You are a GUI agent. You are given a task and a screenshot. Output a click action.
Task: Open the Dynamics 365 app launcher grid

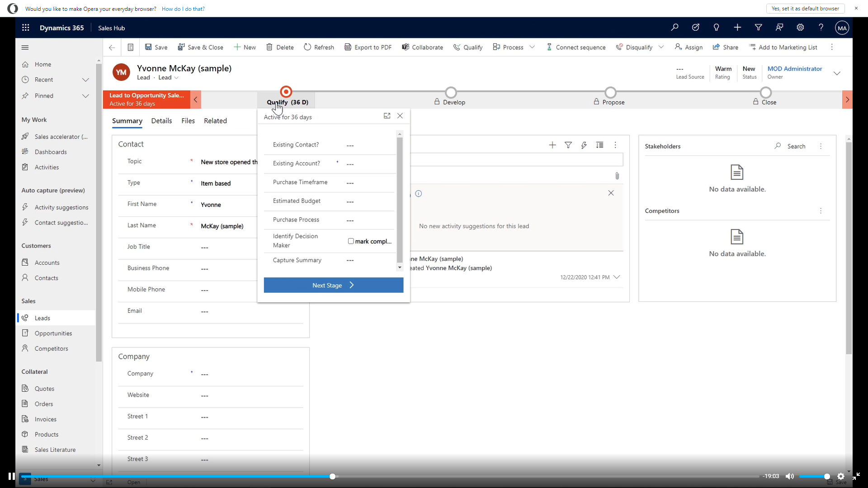coord(26,28)
